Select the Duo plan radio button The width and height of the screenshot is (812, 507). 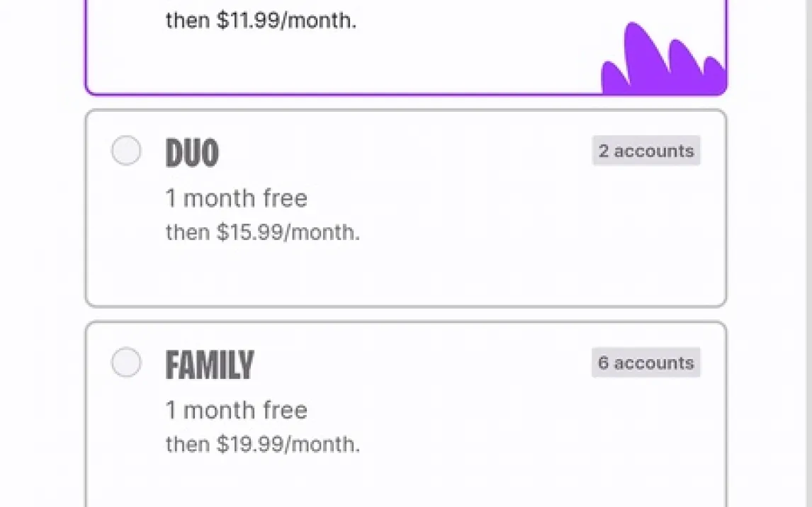[126, 151]
